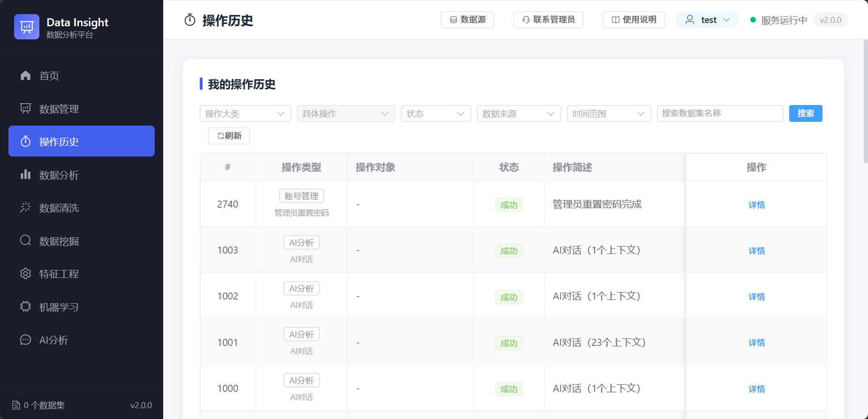
Task: Open the 数据来源 dropdown
Action: click(519, 113)
